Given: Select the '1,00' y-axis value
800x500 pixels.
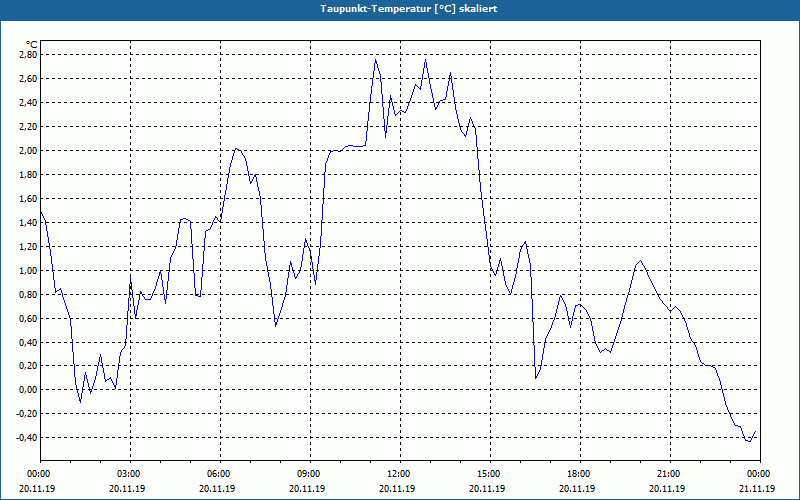Looking at the screenshot, I should pyautogui.click(x=28, y=270).
